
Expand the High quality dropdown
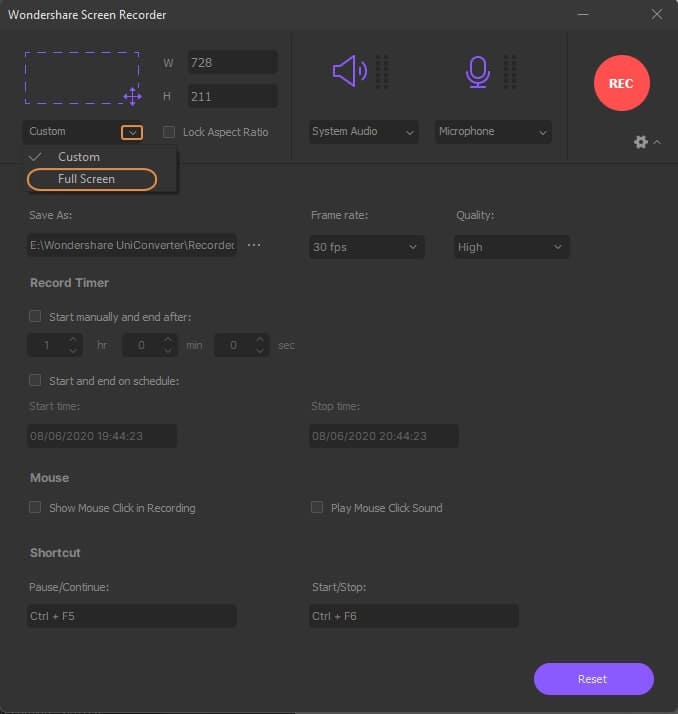511,247
